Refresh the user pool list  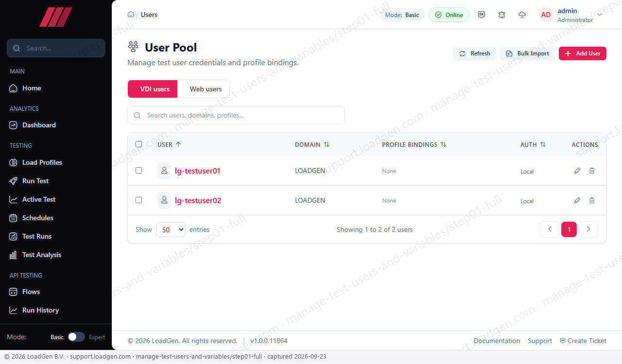click(475, 53)
